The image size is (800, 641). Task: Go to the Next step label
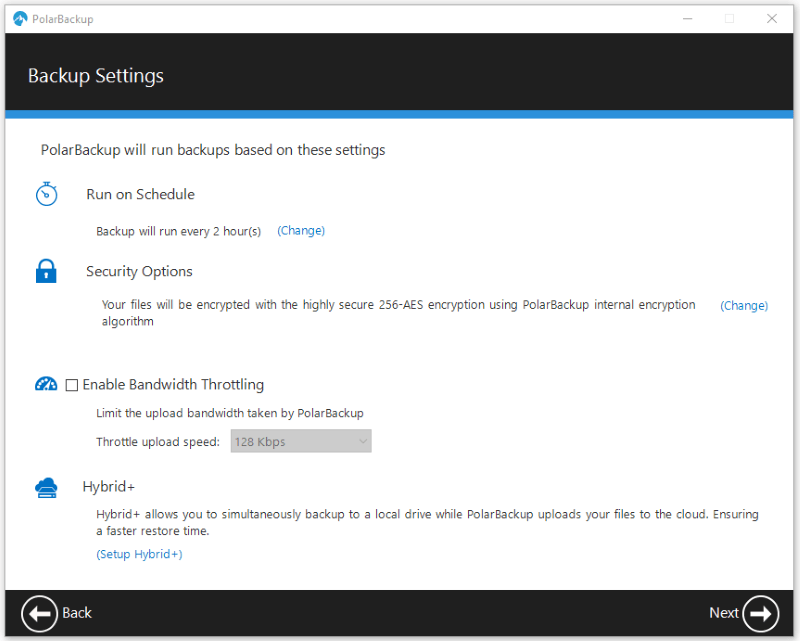click(723, 613)
